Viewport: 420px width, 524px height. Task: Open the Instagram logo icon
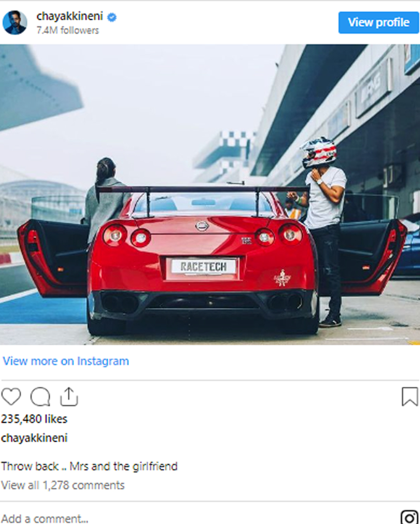pyautogui.click(x=409, y=517)
